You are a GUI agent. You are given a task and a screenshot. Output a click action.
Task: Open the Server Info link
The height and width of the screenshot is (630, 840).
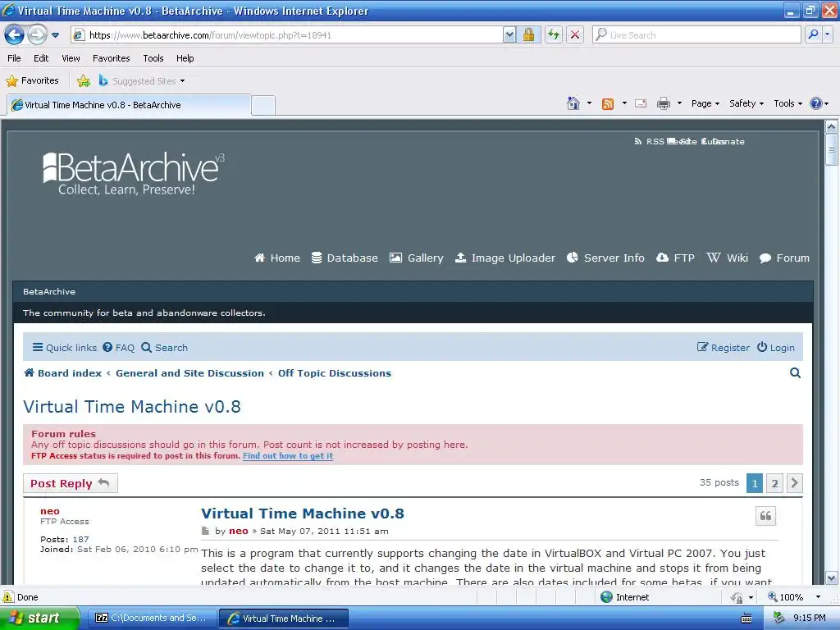tap(605, 258)
